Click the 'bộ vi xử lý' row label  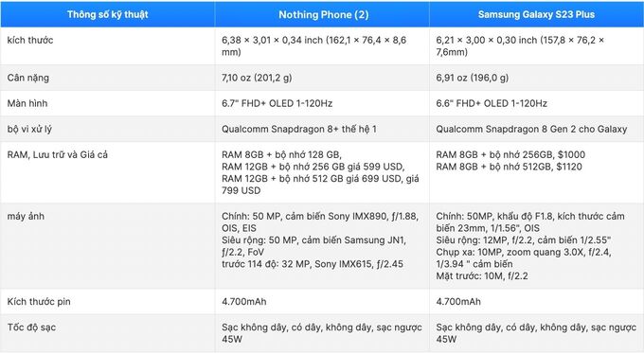pyautogui.click(x=29, y=130)
